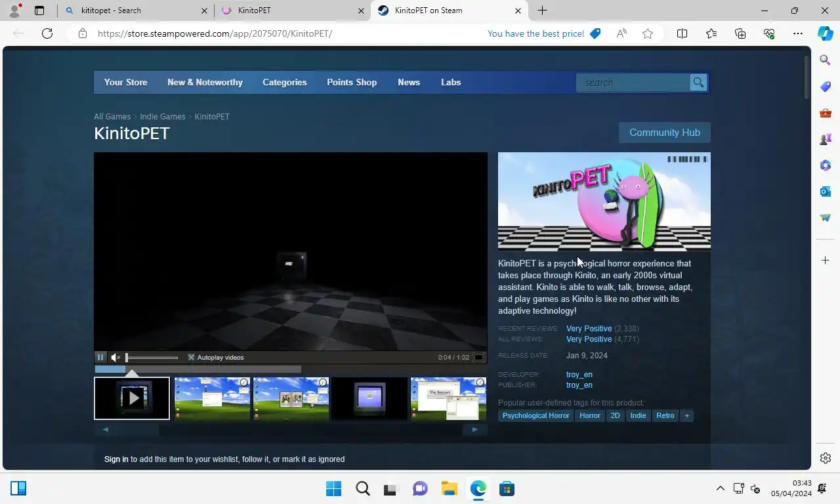Switch to the kititopet Search tab
The width and height of the screenshot is (840, 504).
pyautogui.click(x=135, y=10)
